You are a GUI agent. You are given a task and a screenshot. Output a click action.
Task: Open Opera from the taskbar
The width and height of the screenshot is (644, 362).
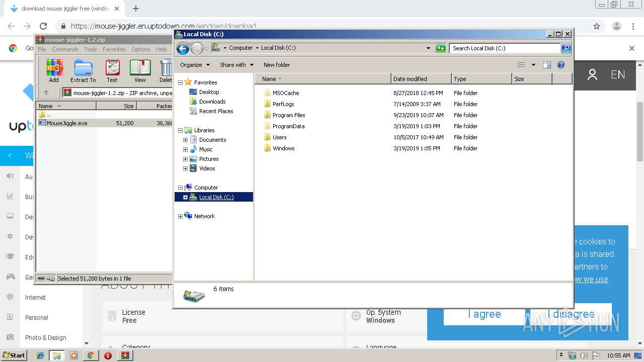click(108, 355)
